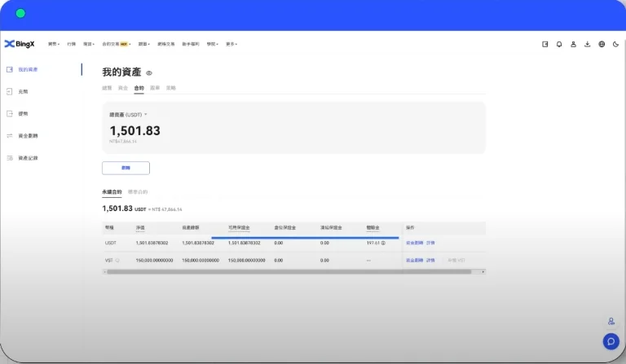
Task: Click the NT$ 47,866.14 value beside USDT
Action: point(167,209)
